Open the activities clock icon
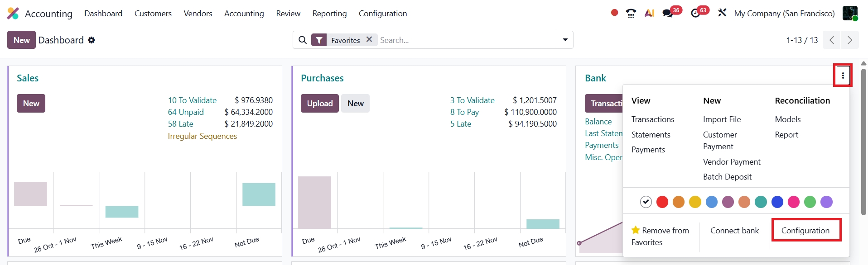This screenshot has height=265, width=868. click(x=695, y=14)
